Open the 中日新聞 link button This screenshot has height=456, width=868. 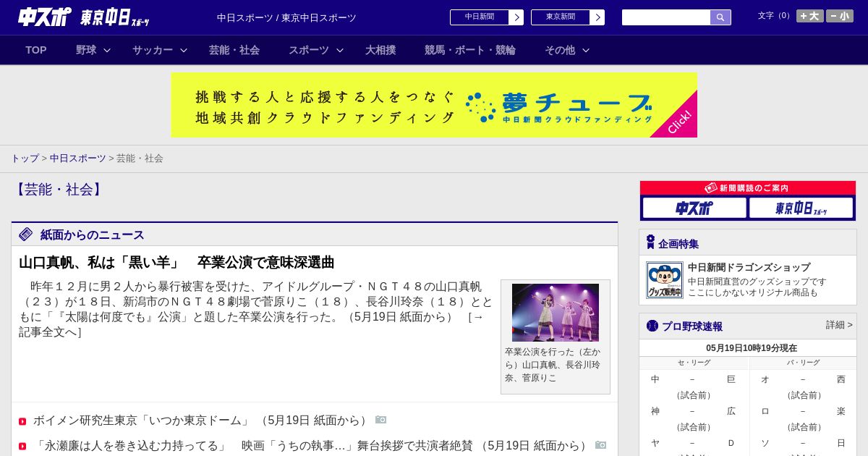480,17
